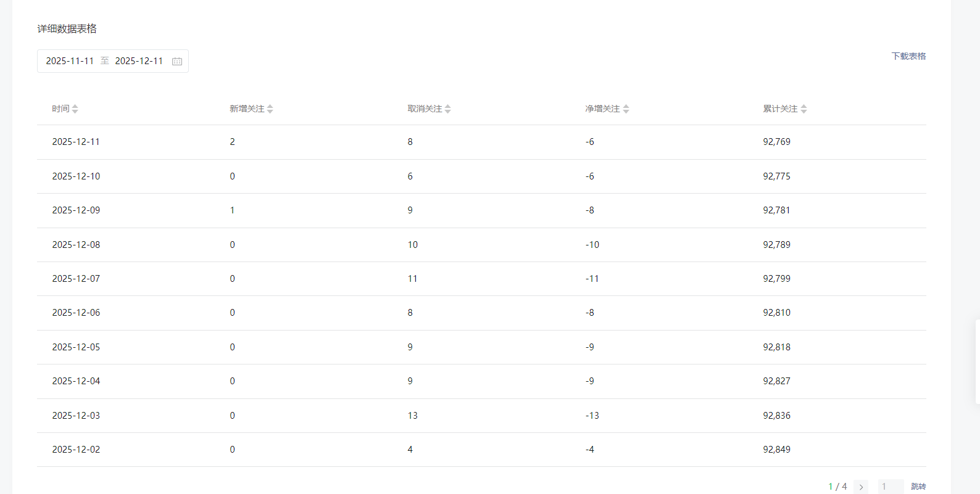Screen dimensions: 980x494
Task: Click the 取消关注 header text
Action: point(425,109)
